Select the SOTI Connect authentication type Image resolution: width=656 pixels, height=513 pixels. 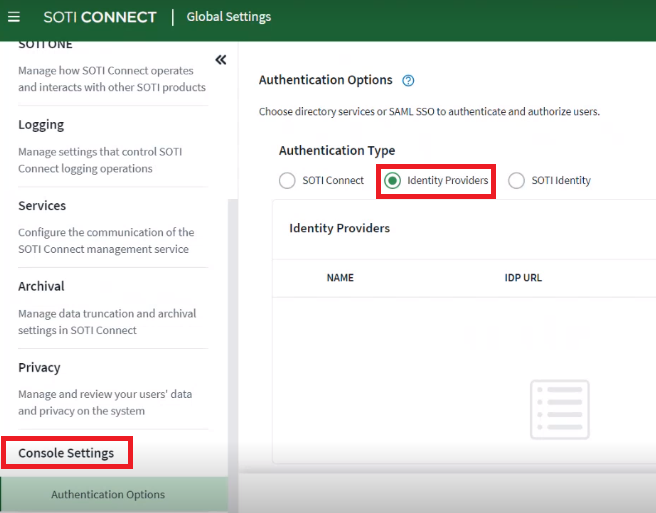click(287, 181)
